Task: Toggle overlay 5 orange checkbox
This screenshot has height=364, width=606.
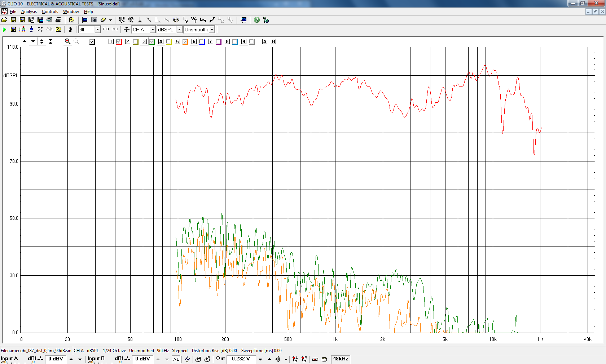Action: pyautogui.click(x=185, y=42)
